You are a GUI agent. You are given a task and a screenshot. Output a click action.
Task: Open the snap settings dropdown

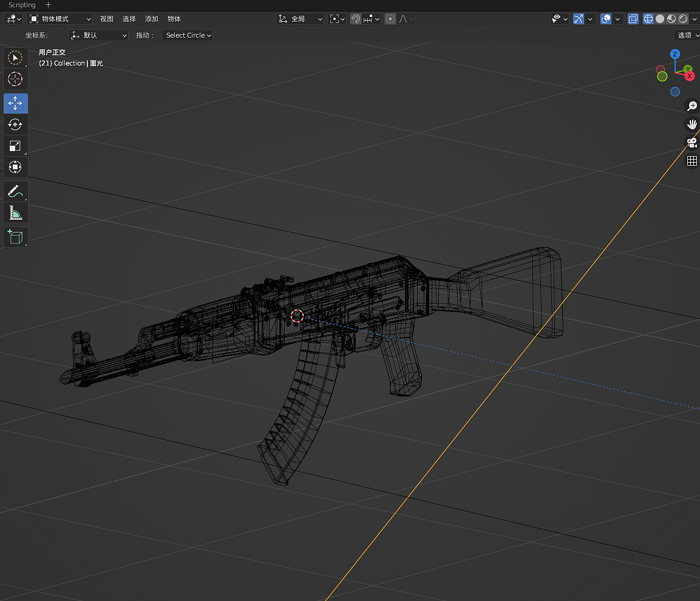click(x=372, y=19)
